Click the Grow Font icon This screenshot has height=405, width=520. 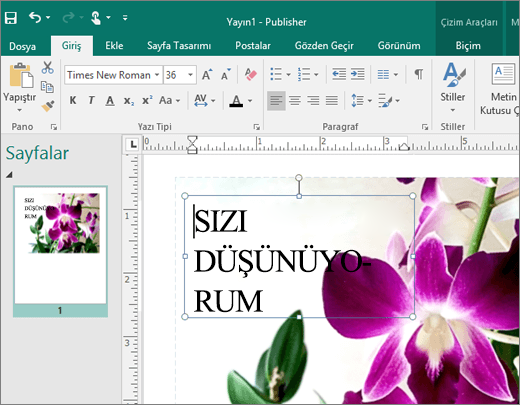207,74
